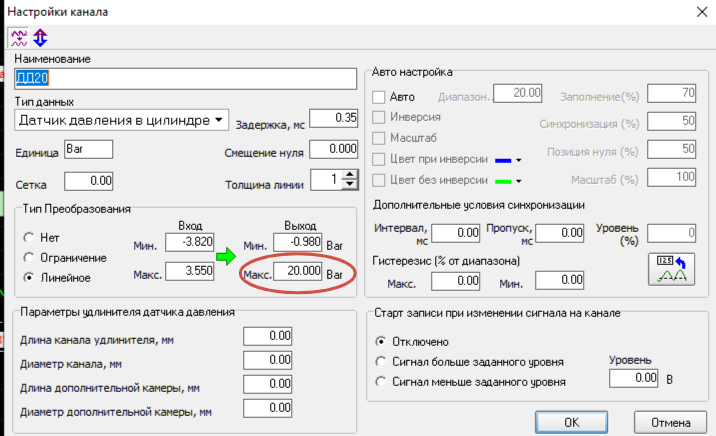Click the Интервал, мс input field

coord(455,233)
